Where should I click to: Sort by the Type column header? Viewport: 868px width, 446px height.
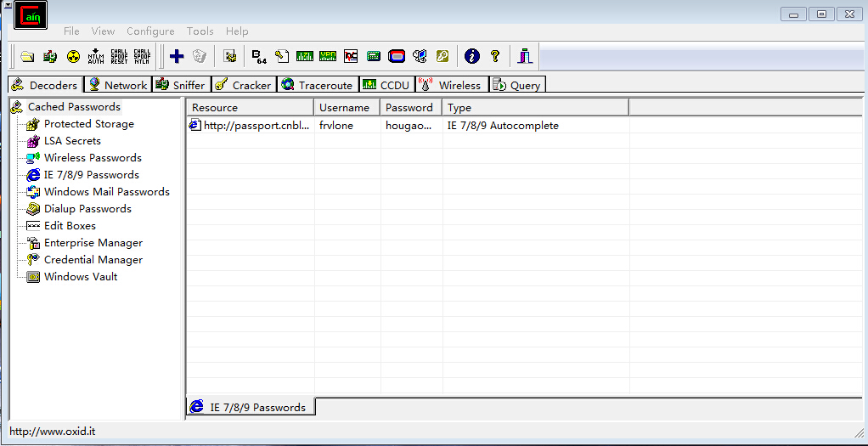(x=535, y=108)
